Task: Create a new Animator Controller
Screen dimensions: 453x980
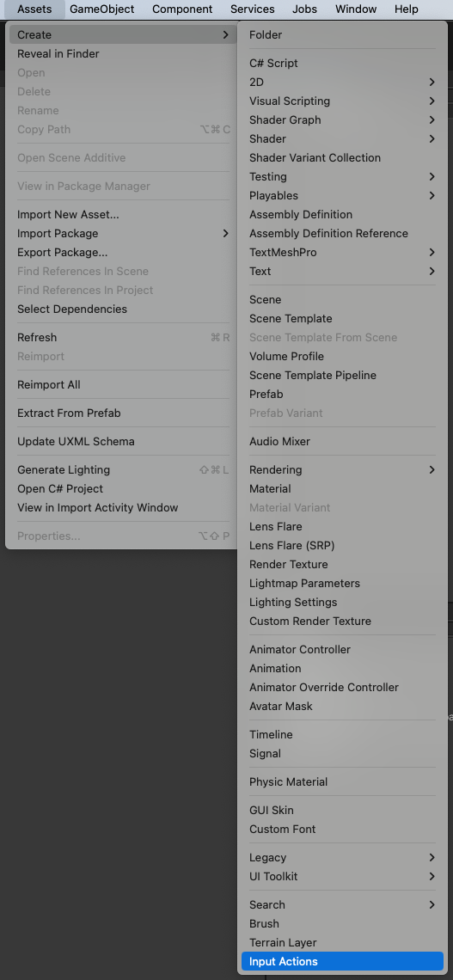Action: coord(342,649)
